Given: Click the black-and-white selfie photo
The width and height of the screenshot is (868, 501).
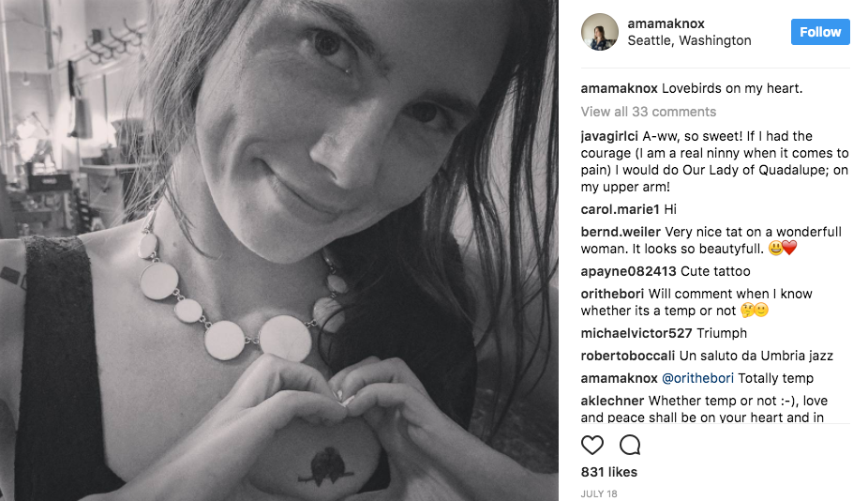Looking at the screenshot, I should click(x=279, y=250).
